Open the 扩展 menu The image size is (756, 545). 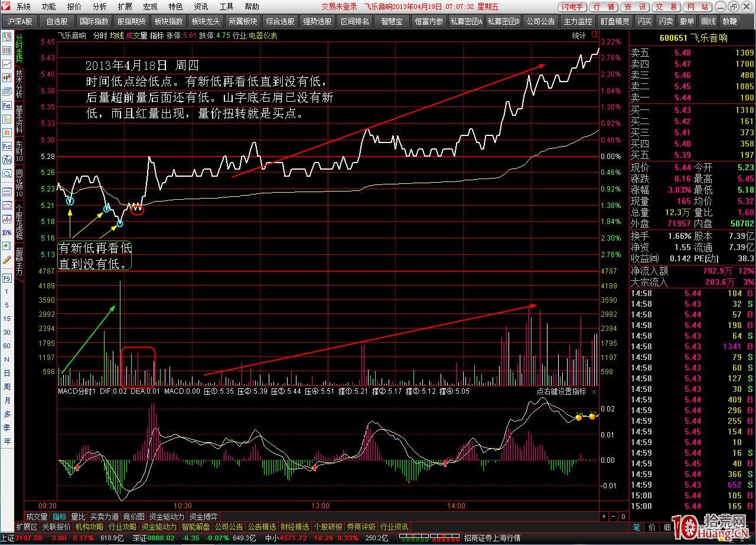pos(125,7)
